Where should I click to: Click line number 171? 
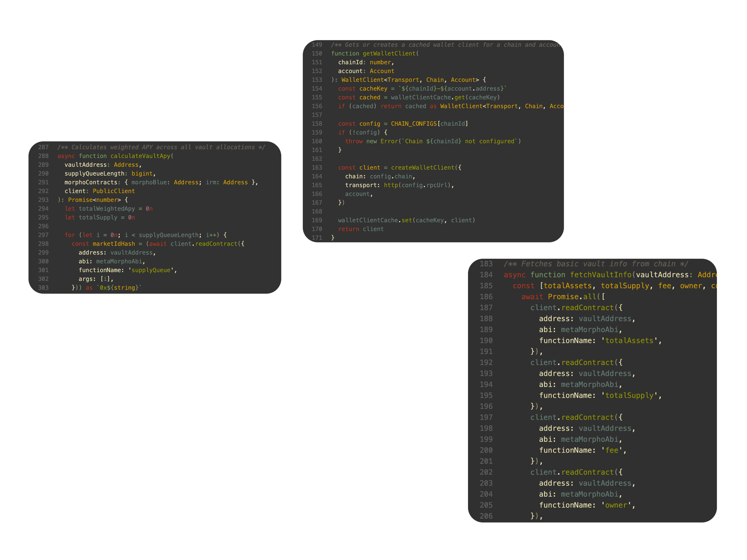[x=317, y=238]
